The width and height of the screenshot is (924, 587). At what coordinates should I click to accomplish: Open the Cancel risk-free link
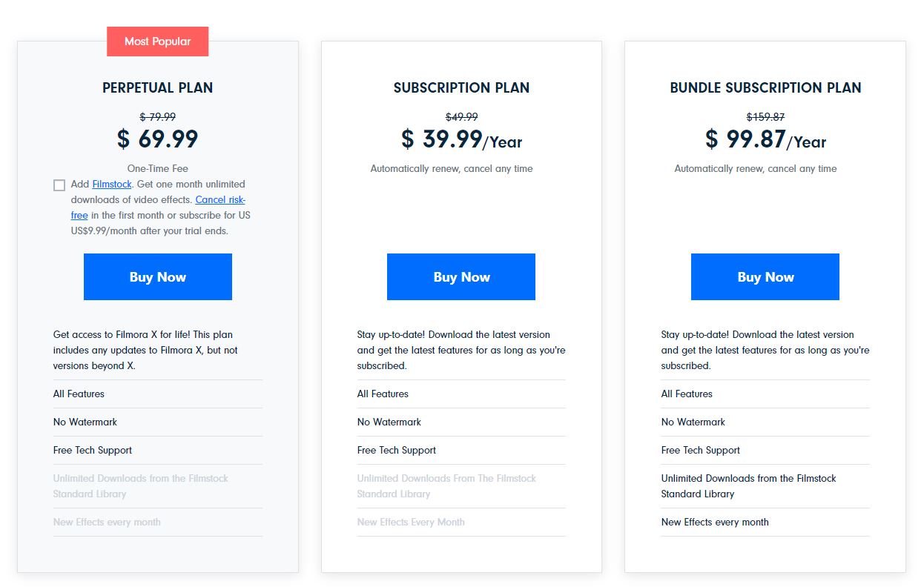(x=220, y=200)
